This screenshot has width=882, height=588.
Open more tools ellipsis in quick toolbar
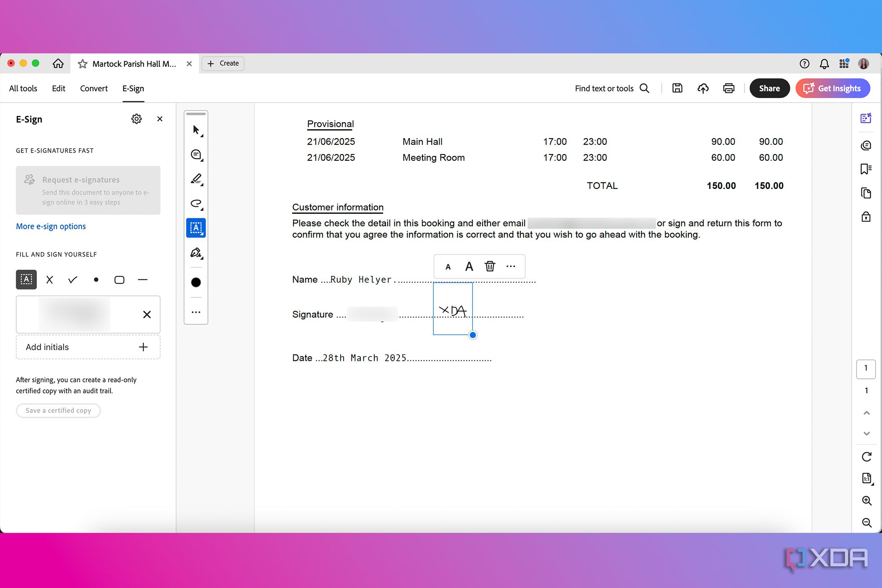[196, 312]
